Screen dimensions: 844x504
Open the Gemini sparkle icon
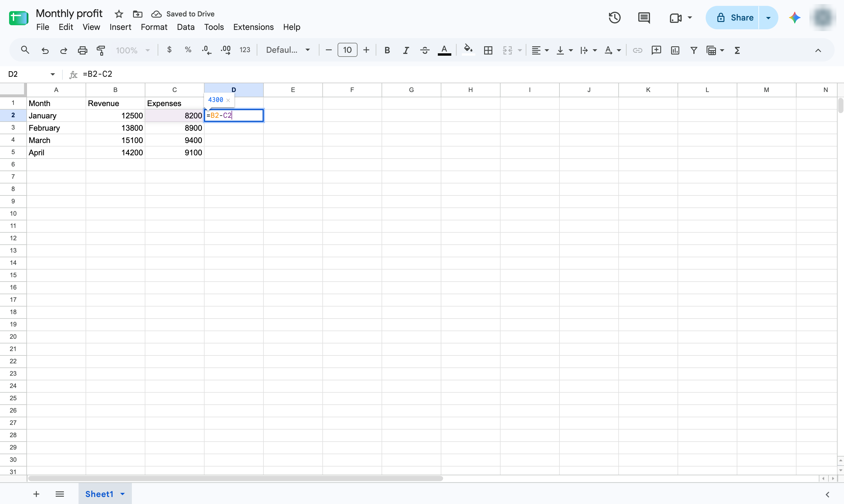(794, 18)
